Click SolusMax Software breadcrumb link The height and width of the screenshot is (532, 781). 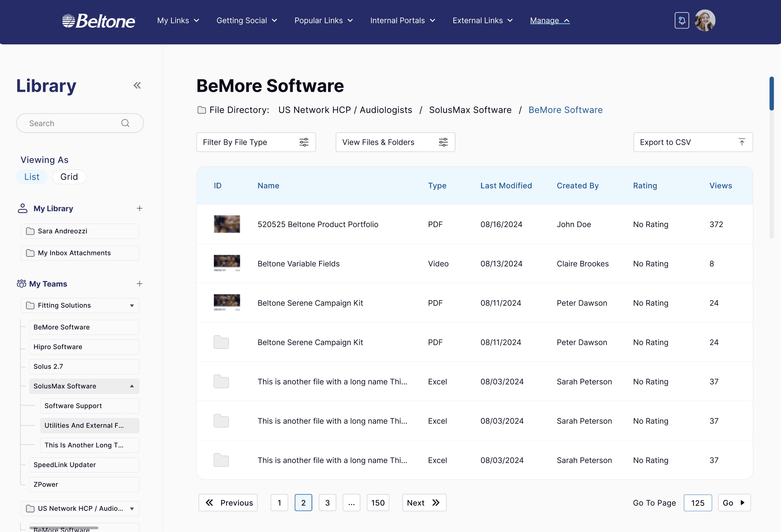pos(470,110)
